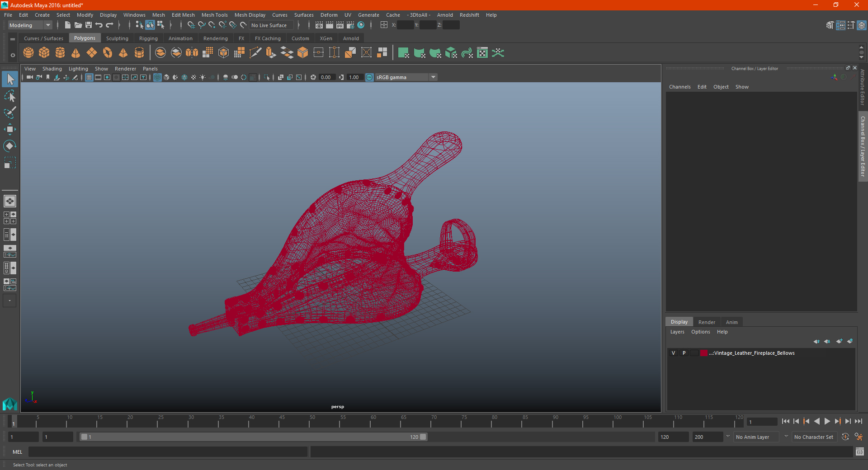Switch to the Rigging shelf tab
Viewport: 868px width, 470px height.
point(148,38)
